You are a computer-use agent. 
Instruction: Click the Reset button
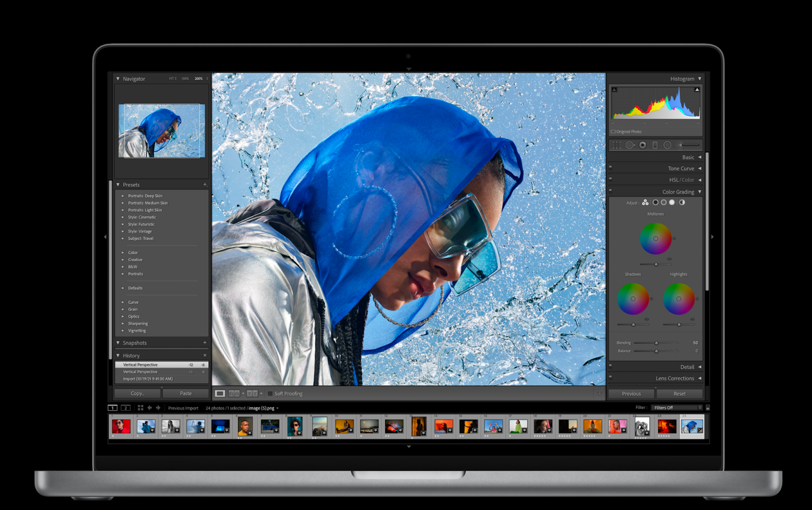680,393
